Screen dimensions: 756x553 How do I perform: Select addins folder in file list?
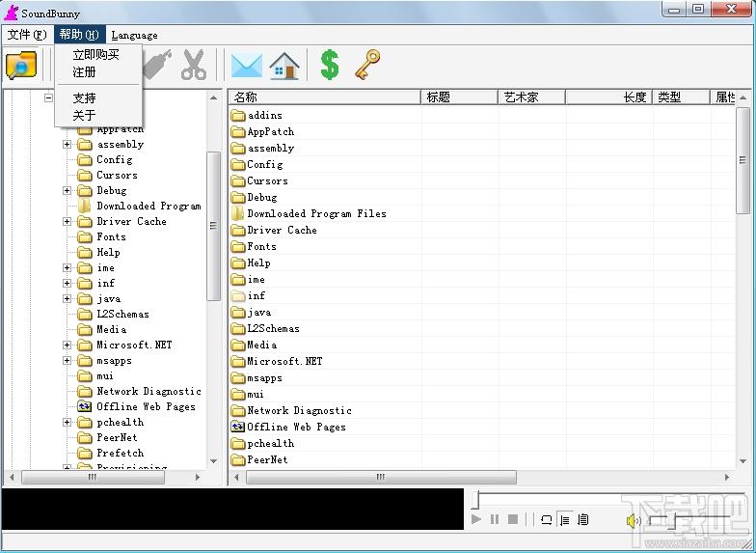[264, 116]
